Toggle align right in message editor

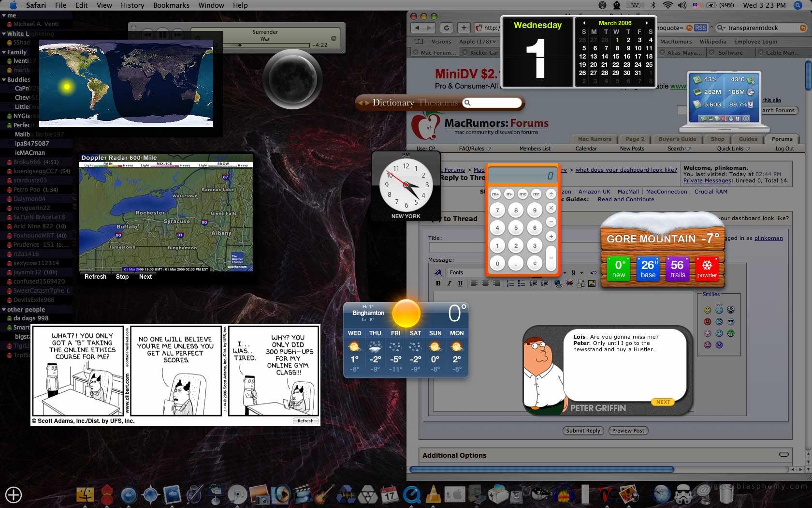[x=496, y=284]
